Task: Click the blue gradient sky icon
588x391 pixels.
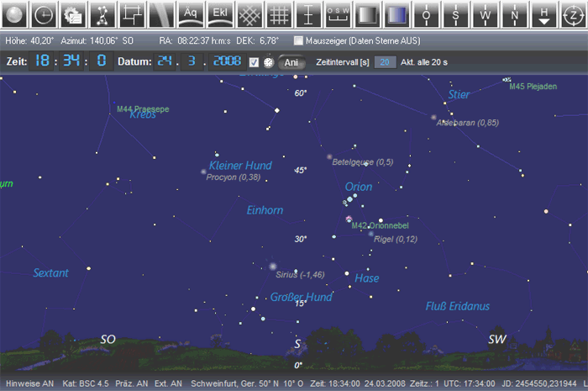Action: tap(396, 14)
